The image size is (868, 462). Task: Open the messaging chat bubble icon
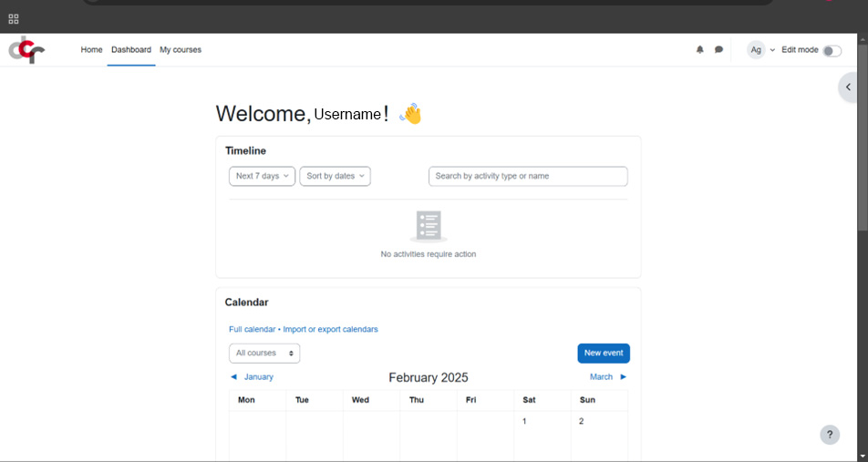[x=718, y=50]
